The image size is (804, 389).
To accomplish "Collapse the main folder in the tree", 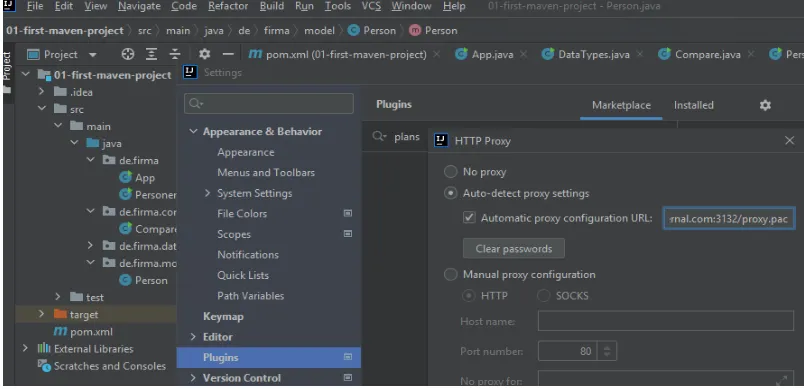I will 58,126.
